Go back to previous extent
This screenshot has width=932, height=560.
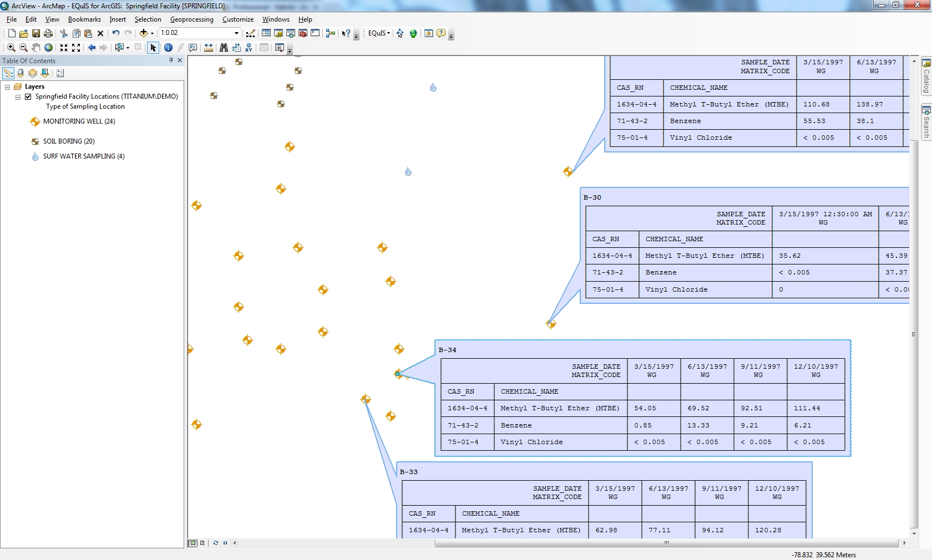tap(92, 48)
